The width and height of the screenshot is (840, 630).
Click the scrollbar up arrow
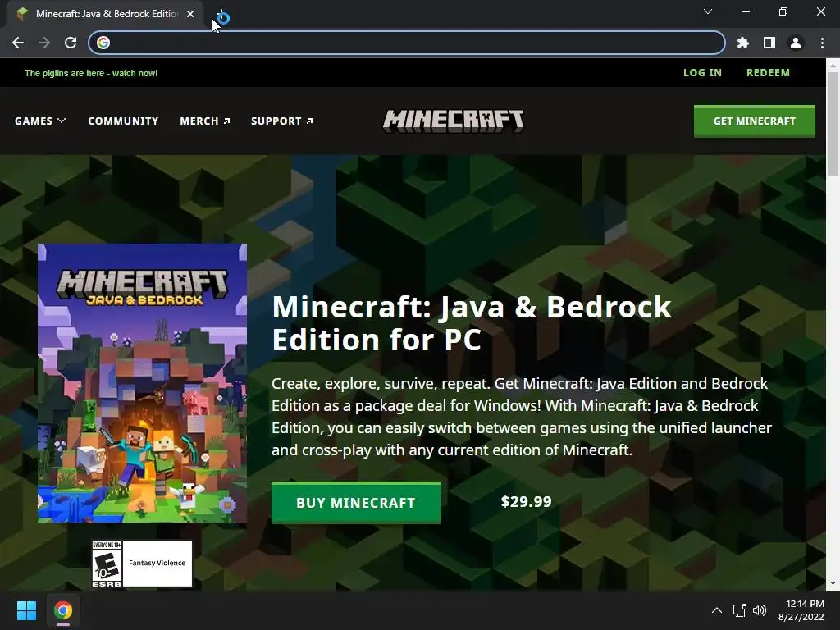pyautogui.click(x=833, y=66)
